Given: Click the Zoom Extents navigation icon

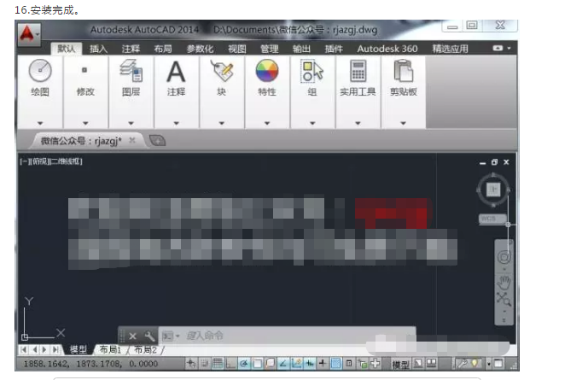Looking at the screenshot, I should [x=504, y=300].
